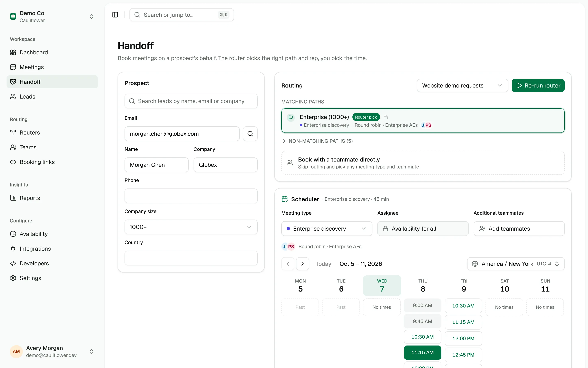Click the Search or jump to field
Viewport: 588px width, 368px height.
(182, 15)
